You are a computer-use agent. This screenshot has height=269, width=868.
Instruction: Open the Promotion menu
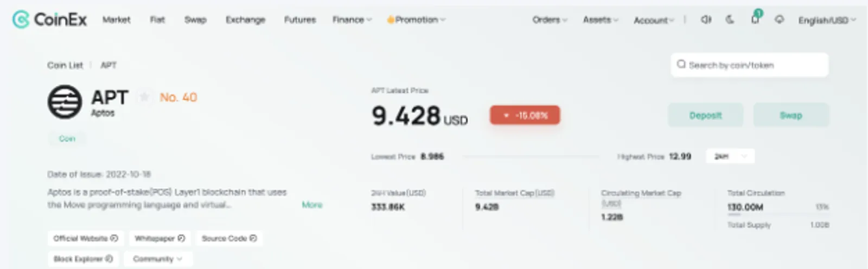click(x=416, y=20)
